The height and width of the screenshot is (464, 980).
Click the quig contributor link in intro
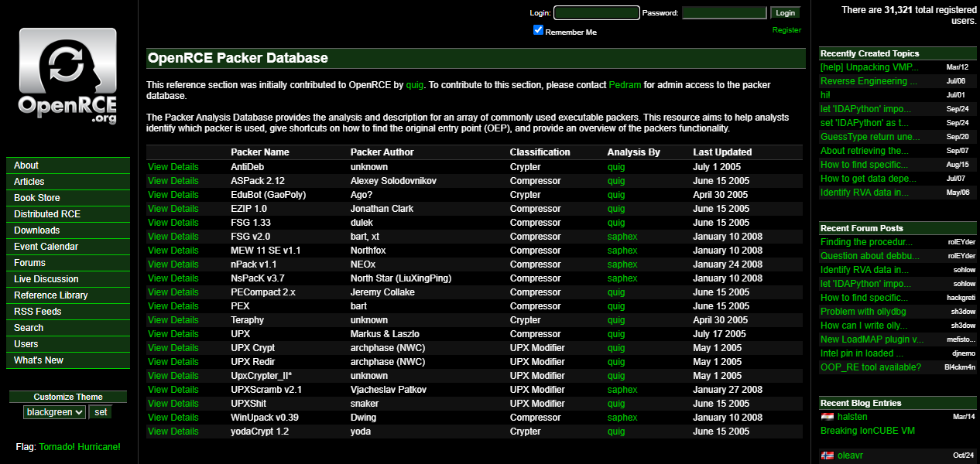415,85
